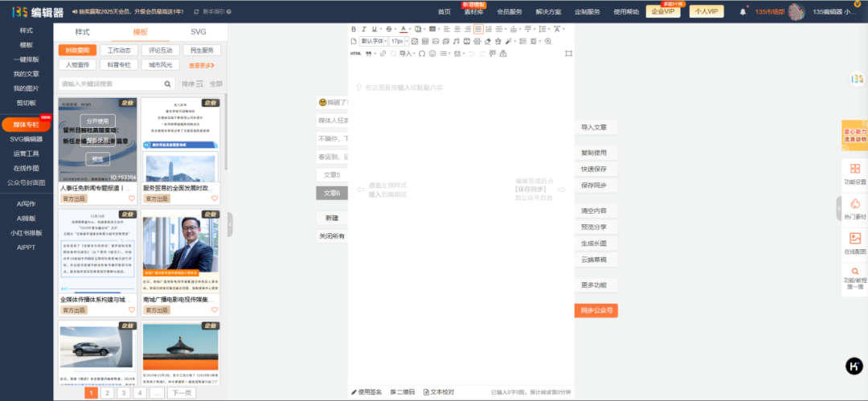Select 工作动态 category filter

click(x=119, y=51)
